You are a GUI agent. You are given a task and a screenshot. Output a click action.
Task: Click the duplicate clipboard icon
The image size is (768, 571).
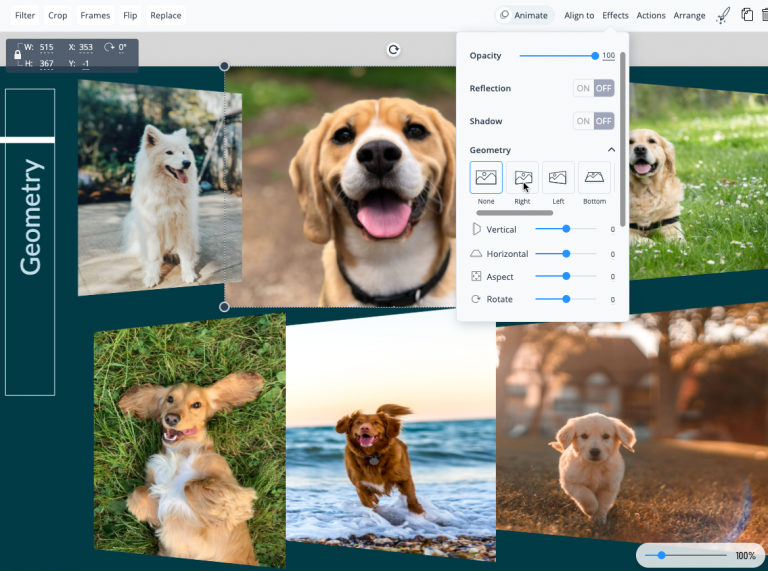(x=746, y=15)
